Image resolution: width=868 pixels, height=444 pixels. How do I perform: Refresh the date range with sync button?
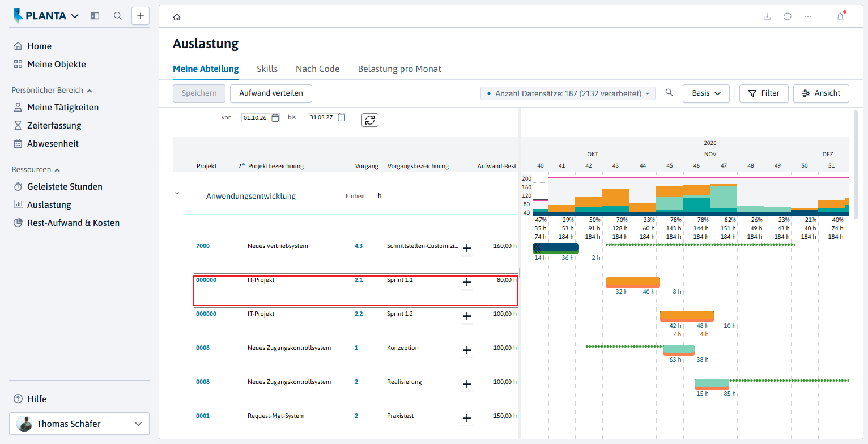(x=370, y=120)
